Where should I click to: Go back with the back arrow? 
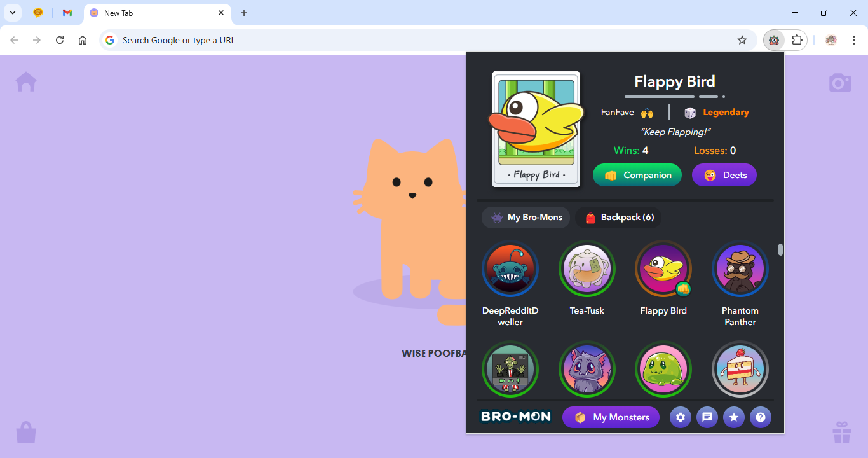pos(14,40)
